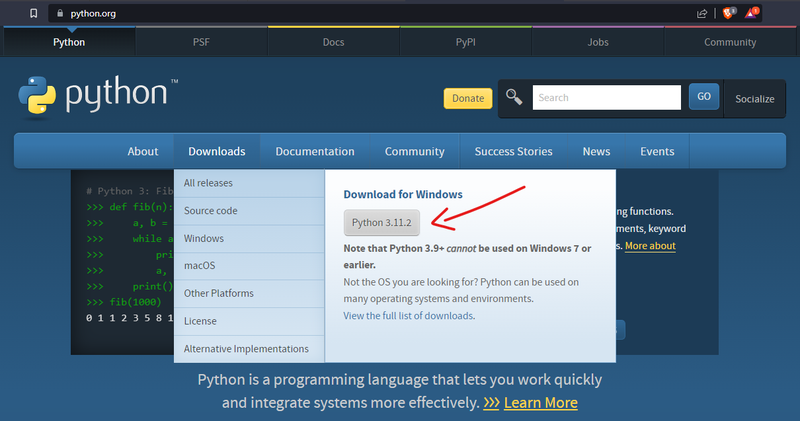Open the Downloads navigation menu

(217, 151)
